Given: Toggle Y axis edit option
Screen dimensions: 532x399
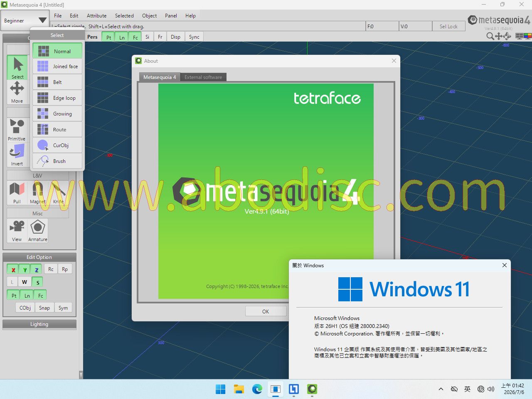Looking at the screenshot, I should 25,269.
